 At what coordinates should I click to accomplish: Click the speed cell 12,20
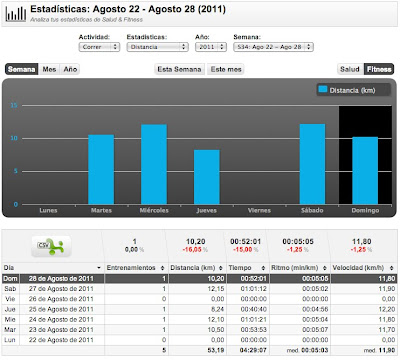click(387, 309)
